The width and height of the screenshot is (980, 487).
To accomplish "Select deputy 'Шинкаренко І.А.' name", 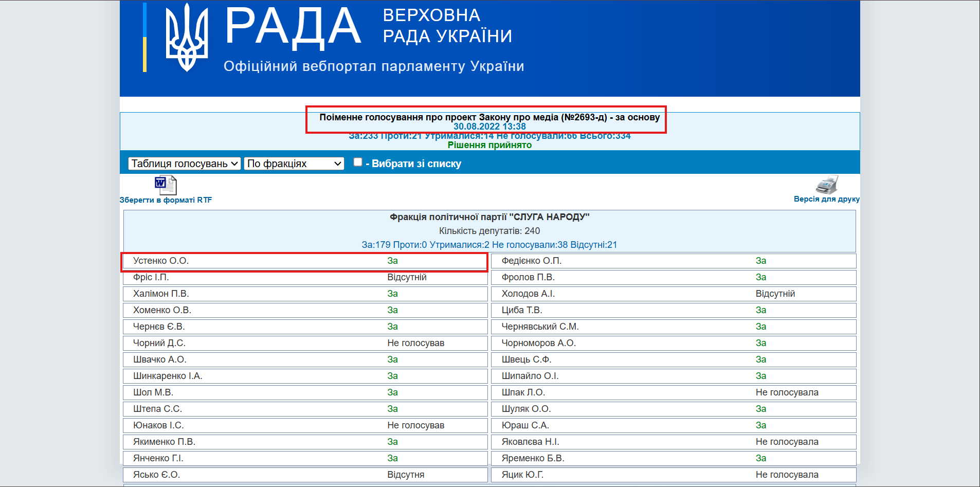I will 168,376.
